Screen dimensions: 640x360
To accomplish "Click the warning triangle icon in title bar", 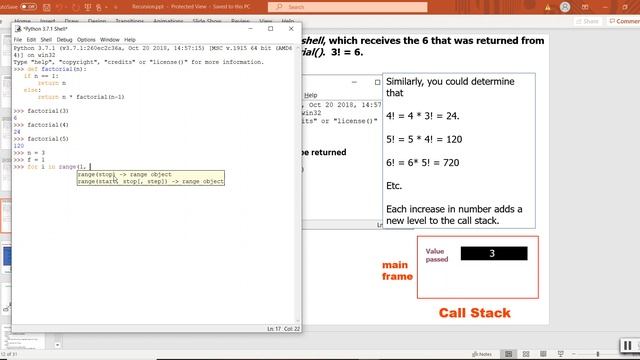I will (547, 7).
